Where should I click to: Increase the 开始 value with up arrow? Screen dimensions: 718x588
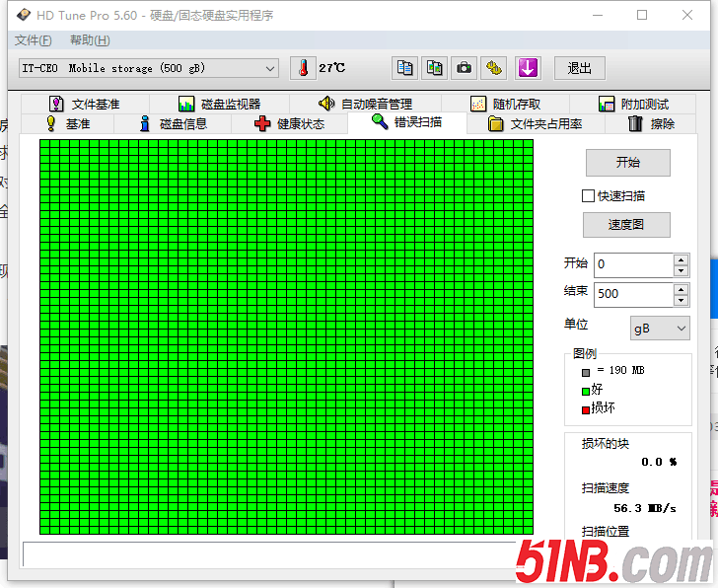(x=682, y=259)
